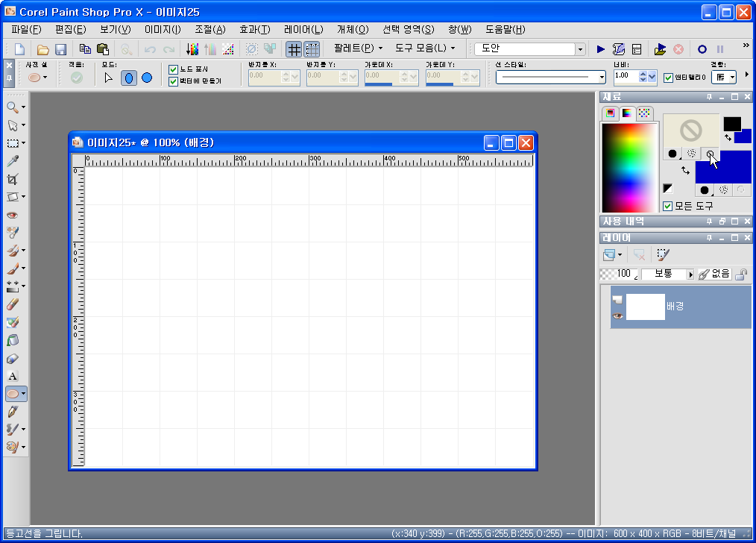The image size is (756, 543).
Task: Switch to the Swatches tab in Materials
Action: click(644, 113)
